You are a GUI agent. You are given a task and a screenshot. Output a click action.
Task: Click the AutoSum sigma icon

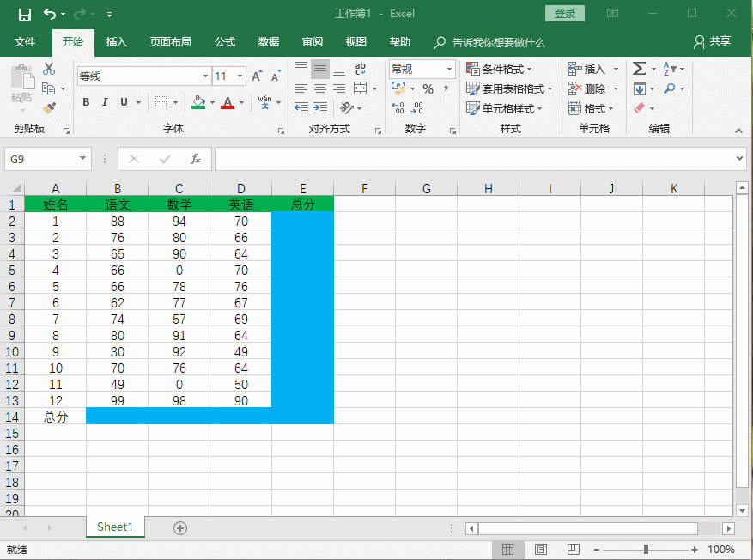click(x=639, y=69)
